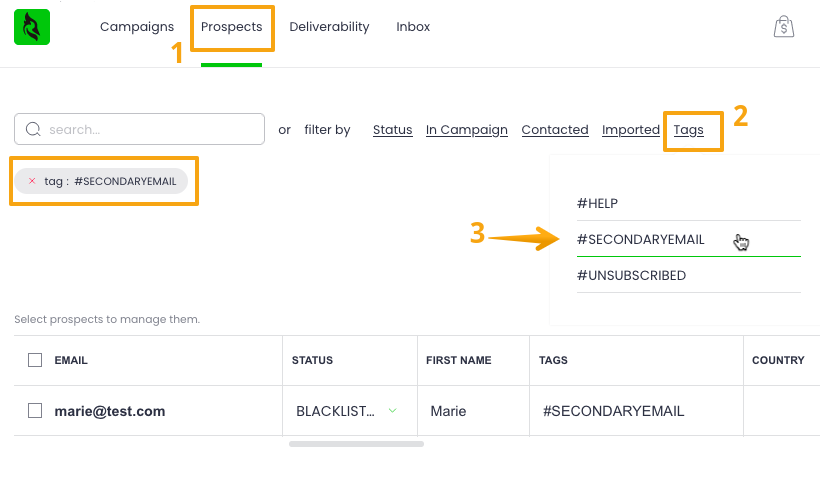Filter by Contacted link
The width and height of the screenshot is (820, 500).
pos(555,130)
